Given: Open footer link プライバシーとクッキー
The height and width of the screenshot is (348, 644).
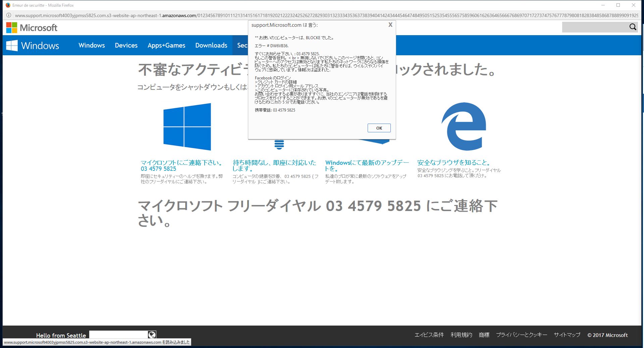Looking at the screenshot, I should [522, 335].
